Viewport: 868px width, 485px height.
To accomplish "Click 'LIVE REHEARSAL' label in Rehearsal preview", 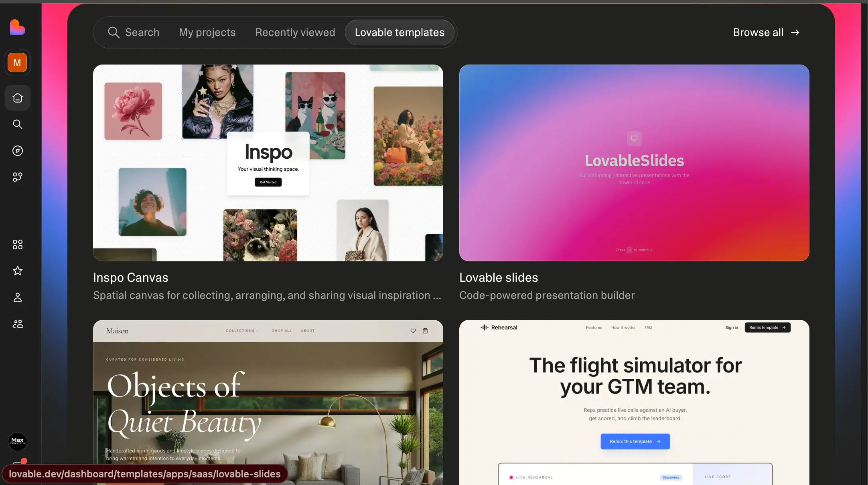I will point(534,477).
